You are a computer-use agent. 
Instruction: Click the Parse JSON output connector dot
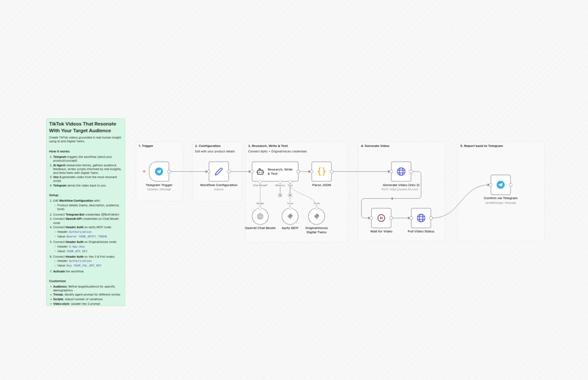click(x=331, y=172)
